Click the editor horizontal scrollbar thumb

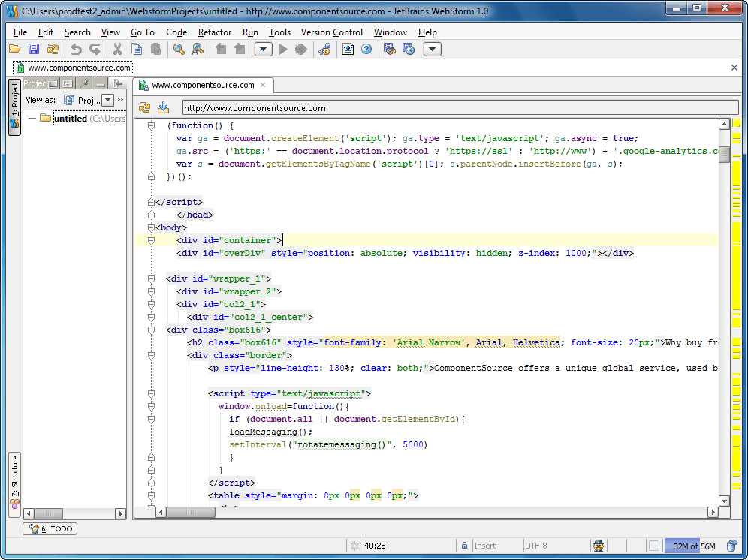coord(191,512)
